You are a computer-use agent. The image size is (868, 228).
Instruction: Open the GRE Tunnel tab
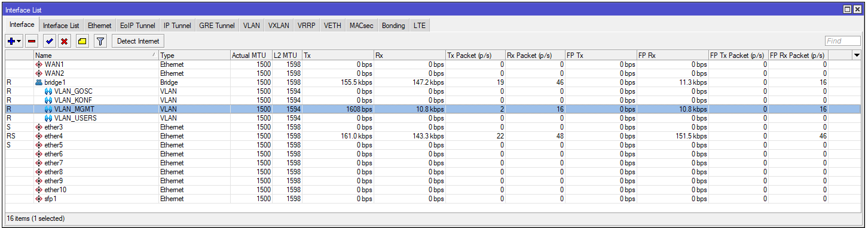click(x=217, y=26)
